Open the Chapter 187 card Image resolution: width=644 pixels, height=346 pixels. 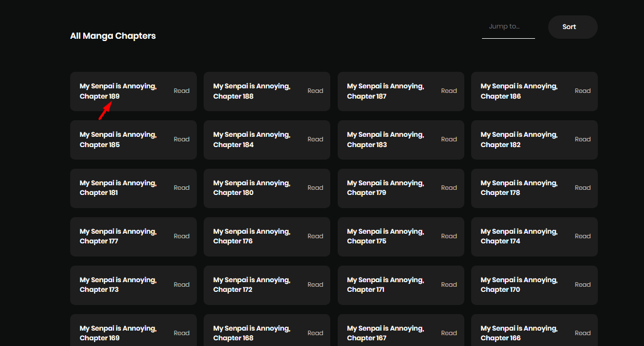[x=385, y=91]
